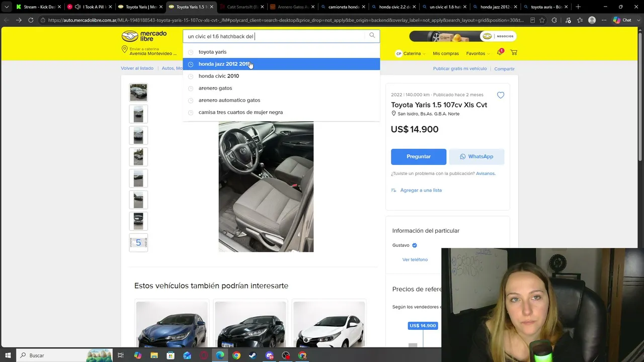This screenshot has width=644, height=362.
Task: Launch Copilot from the taskbar
Action: (137, 355)
